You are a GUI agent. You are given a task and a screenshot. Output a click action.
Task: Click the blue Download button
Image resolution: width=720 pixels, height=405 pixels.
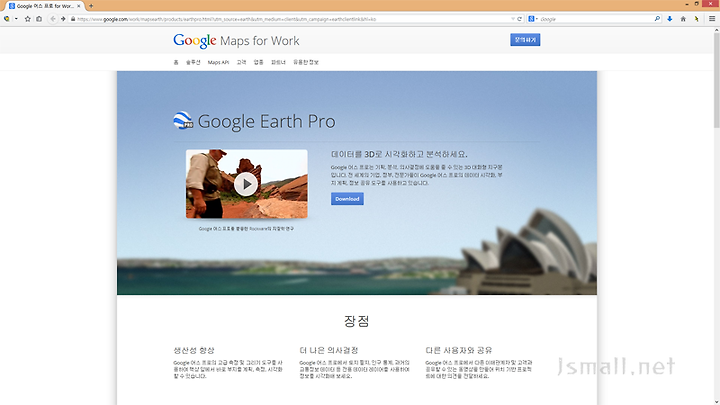tap(347, 199)
